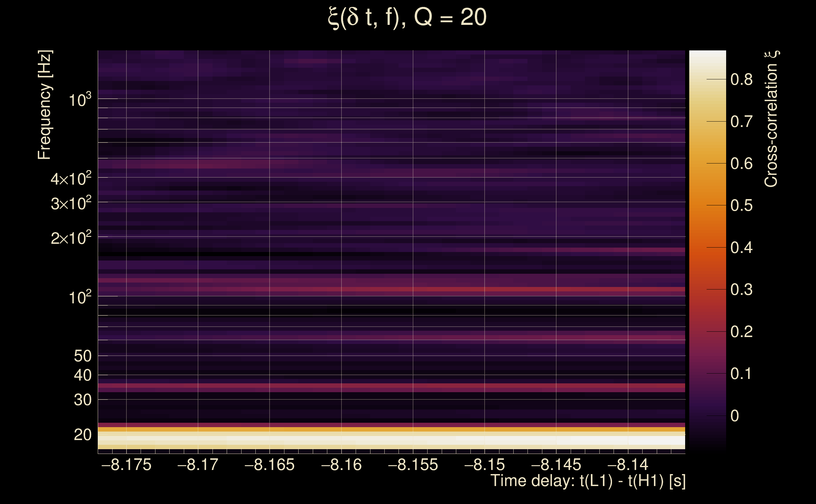Click the 50 Hz y-axis tick label
This screenshot has height=504, width=816.
[82, 356]
